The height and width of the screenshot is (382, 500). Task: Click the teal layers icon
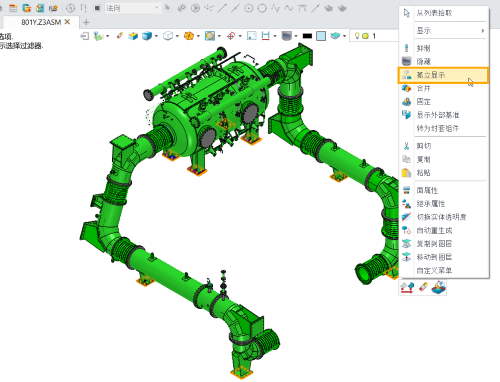point(336,36)
